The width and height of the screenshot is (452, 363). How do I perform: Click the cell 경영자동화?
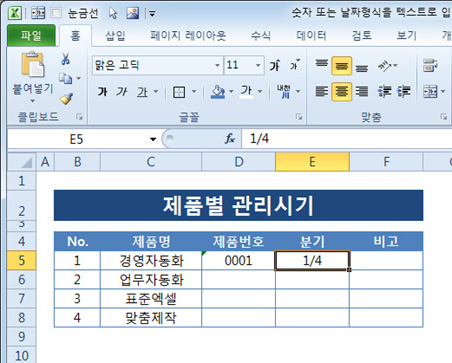(151, 260)
